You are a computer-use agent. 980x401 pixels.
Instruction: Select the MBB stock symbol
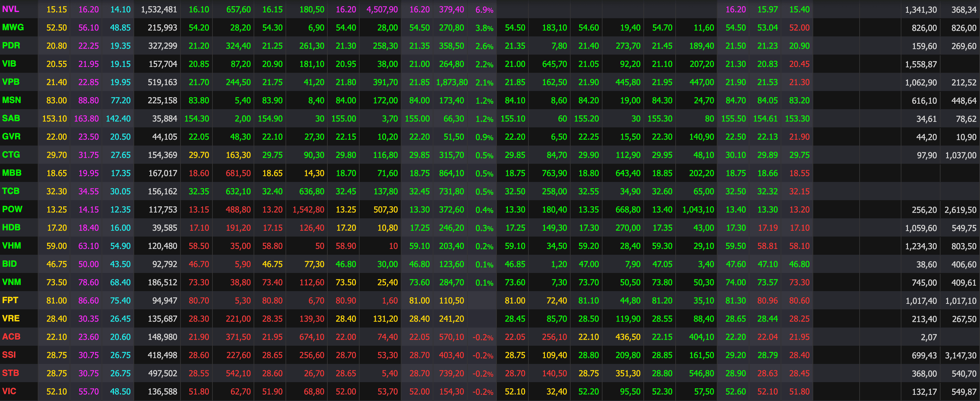tap(12, 173)
